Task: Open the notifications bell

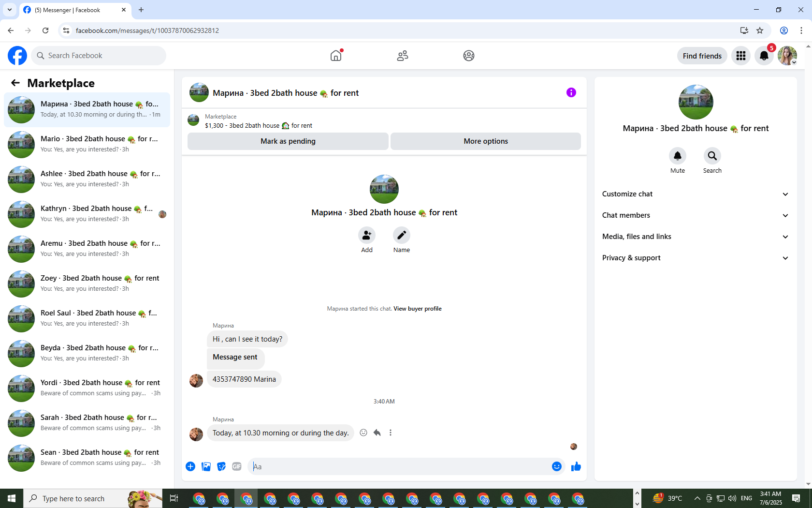Action: (764, 56)
